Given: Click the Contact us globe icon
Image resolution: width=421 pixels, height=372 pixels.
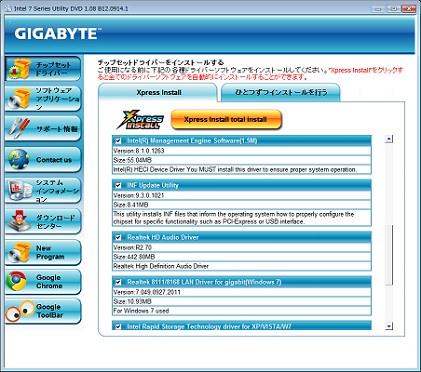Looking at the screenshot, I should pyautogui.click(x=19, y=159).
